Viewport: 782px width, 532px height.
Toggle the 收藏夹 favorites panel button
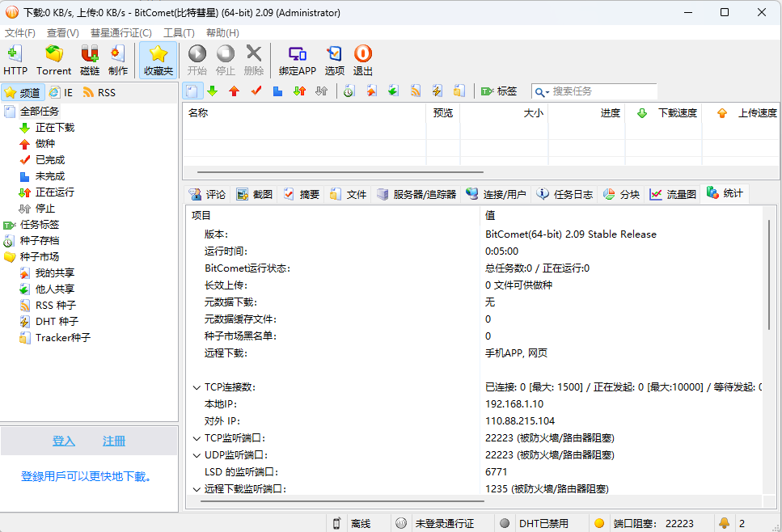(x=159, y=61)
